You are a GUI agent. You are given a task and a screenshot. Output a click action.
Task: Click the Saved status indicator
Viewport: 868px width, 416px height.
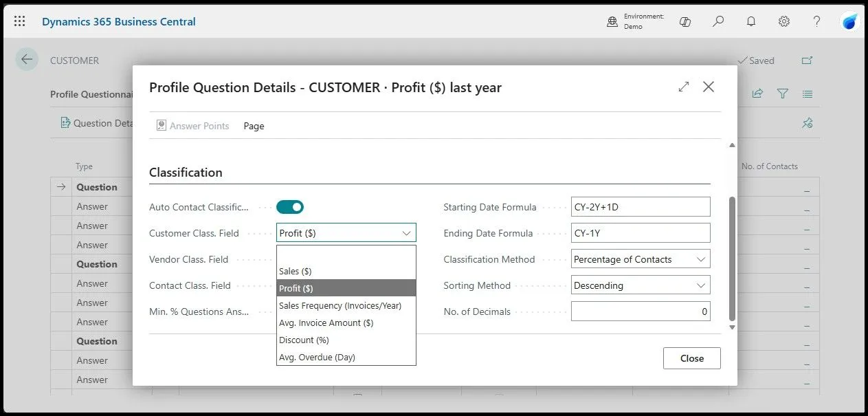coord(755,61)
